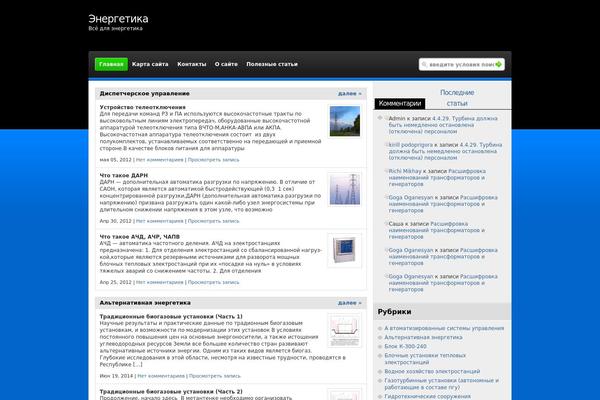Click далее link for Альтернативная энергетика
The height and width of the screenshot is (400, 600).
pos(349,303)
